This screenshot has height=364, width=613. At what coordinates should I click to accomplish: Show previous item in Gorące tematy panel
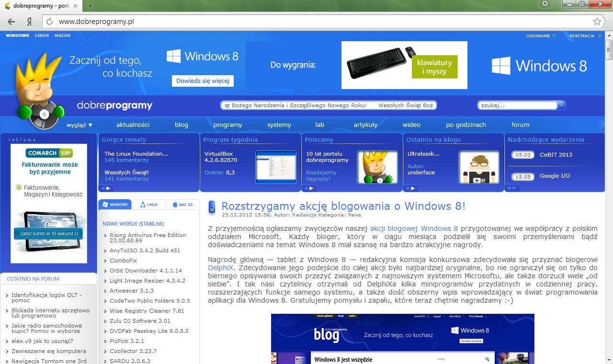click(x=102, y=188)
